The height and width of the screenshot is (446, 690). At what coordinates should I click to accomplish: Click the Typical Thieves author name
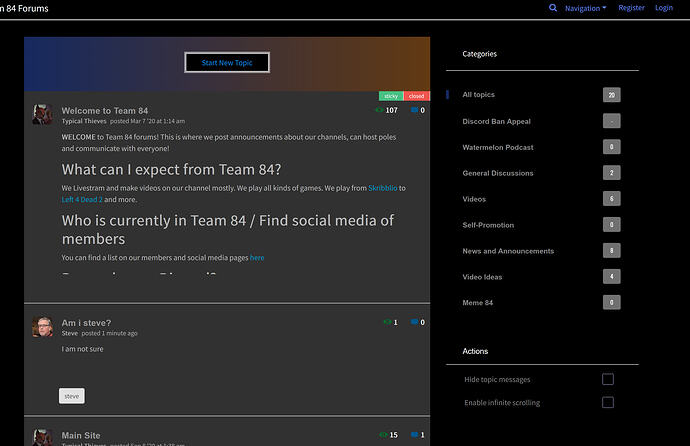84,121
